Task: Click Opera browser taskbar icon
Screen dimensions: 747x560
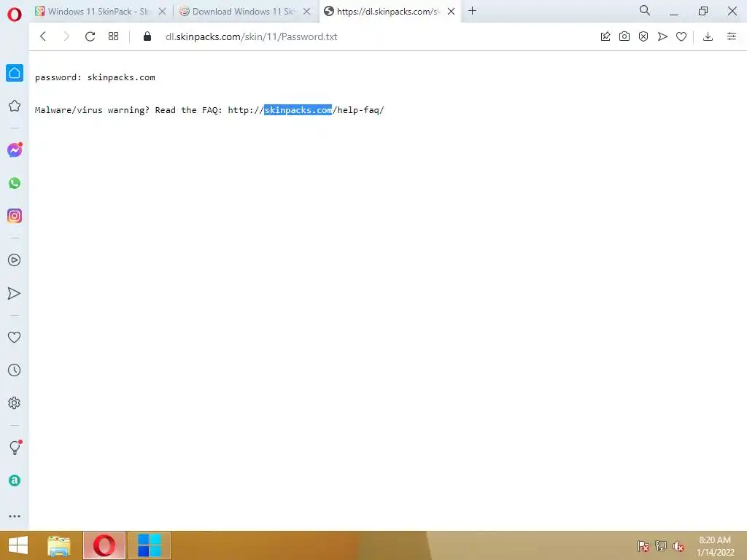Action: click(104, 545)
